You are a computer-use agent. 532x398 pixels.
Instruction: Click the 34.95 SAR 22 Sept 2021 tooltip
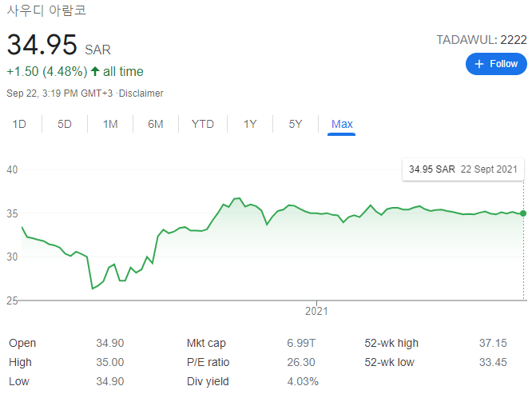tap(463, 169)
